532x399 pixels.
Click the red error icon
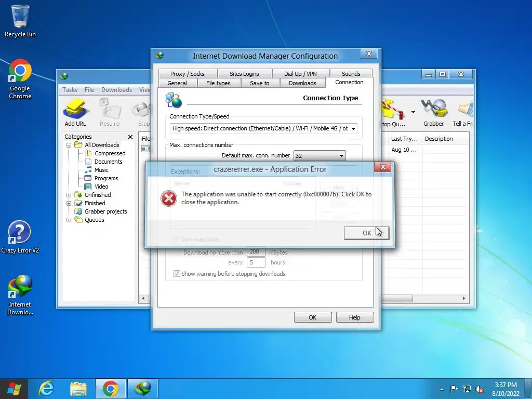(x=169, y=198)
